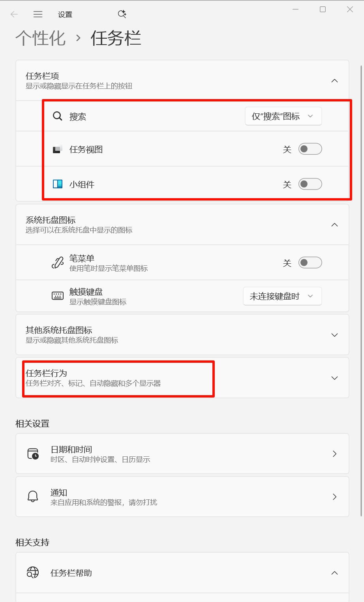Screen dimensions: 364x602
Task: Turn on the 任务视图 toggle
Action: [310, 149]
